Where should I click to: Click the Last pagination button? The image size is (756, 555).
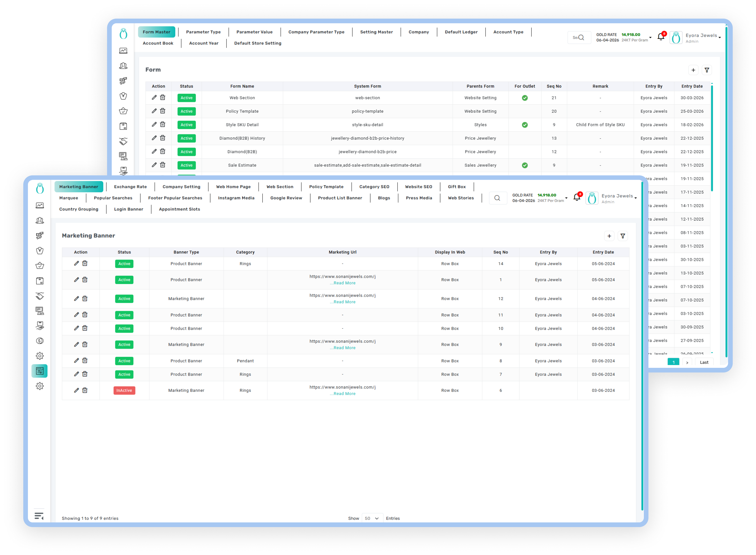[x=704, y=362]
